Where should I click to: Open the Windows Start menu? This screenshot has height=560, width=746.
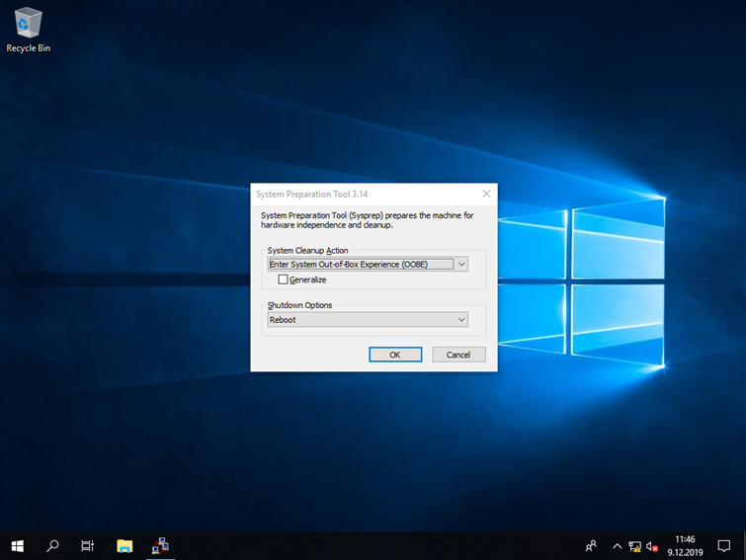(x=18, y=546)
